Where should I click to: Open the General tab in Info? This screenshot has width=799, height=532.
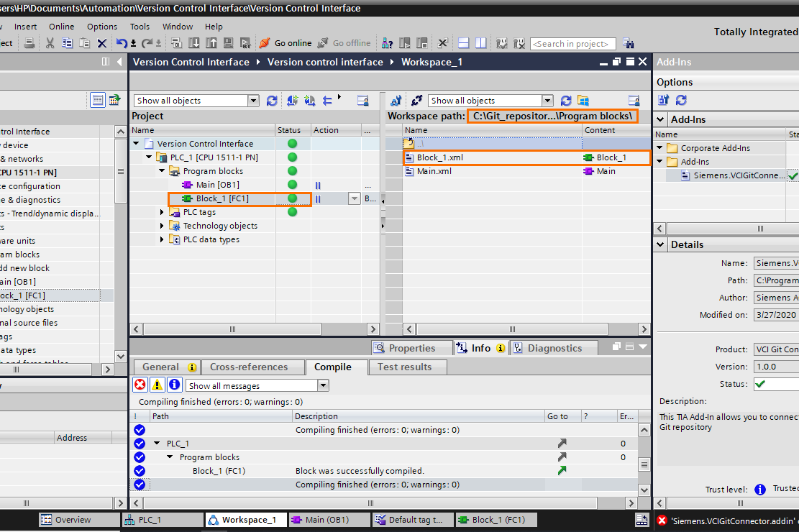click(x=167, y=367)
